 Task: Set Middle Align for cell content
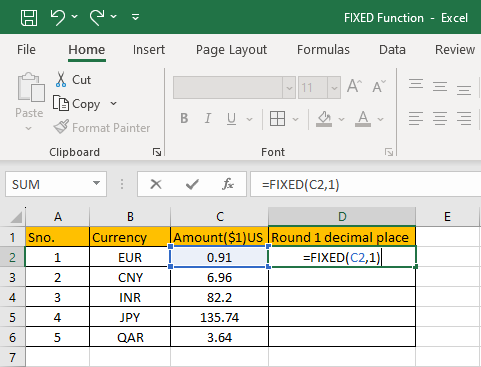pos(440,87)
